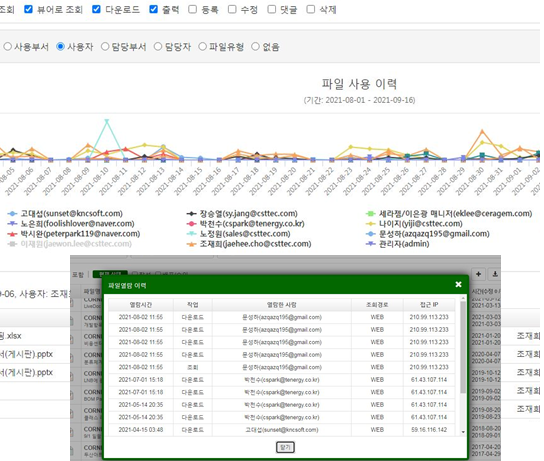544x461 pixels.
Task: Click the cyan peak marker on 2021-08-10
Action: click(x=107, y=121)
